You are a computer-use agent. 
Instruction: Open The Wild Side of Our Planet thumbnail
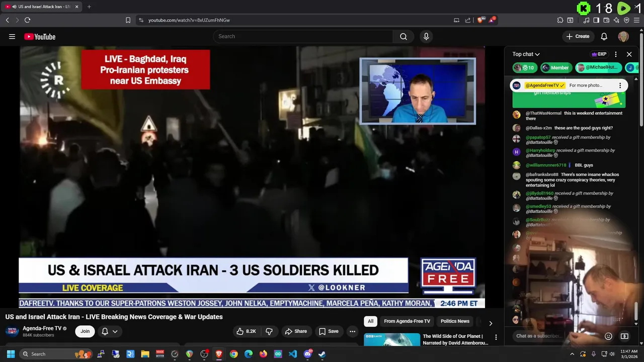coord(392,339)
